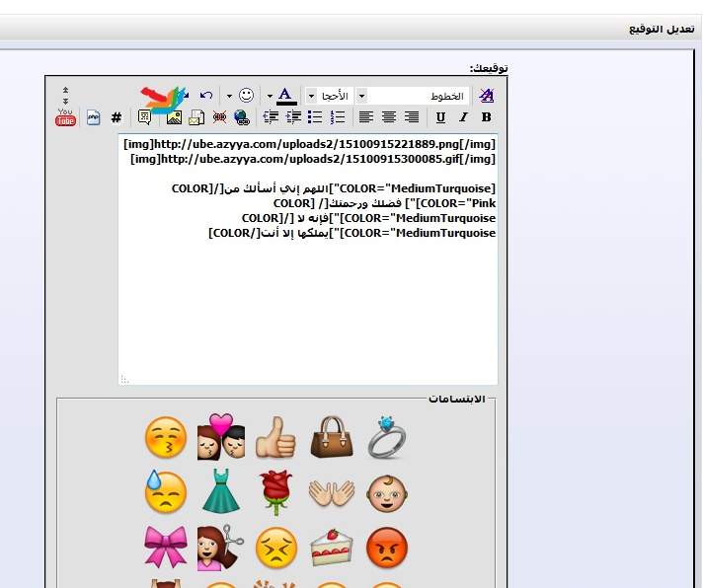This screenshot has width=703, height=588.
Task: Expand the smiley face dropdown arrow
Action: [x=229, y=96]
